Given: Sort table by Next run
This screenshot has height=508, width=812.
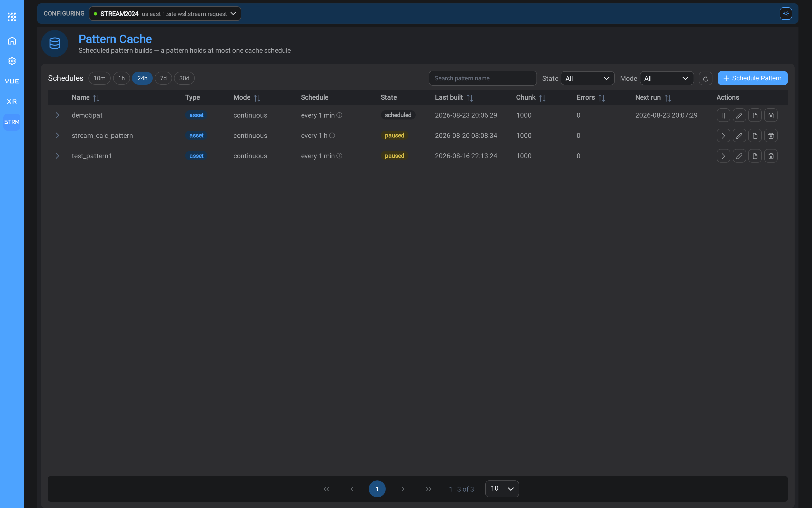Looking at the screenshot, I should 667,98.
